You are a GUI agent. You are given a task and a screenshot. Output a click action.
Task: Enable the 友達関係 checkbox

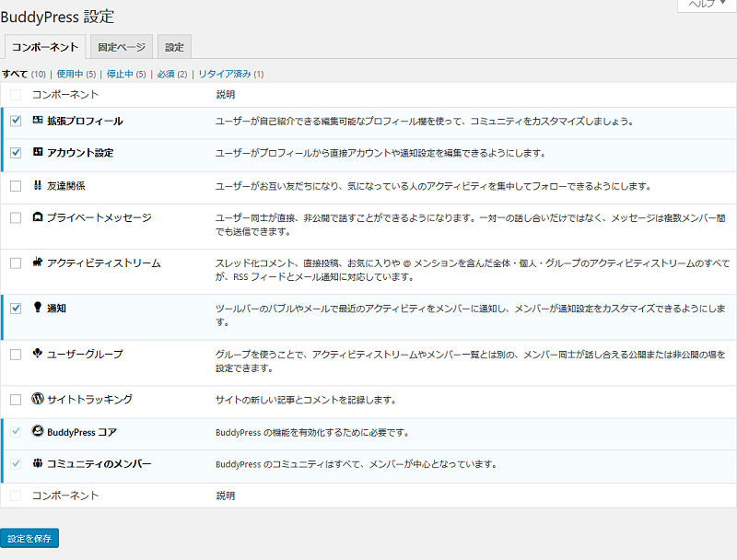[x=16, y=186]
